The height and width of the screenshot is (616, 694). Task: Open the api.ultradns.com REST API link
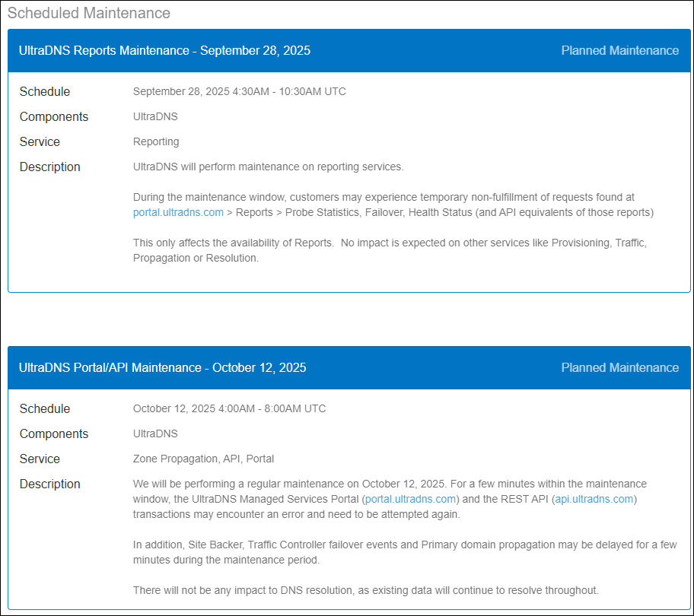pyautogui.click(x=594, y=499)
